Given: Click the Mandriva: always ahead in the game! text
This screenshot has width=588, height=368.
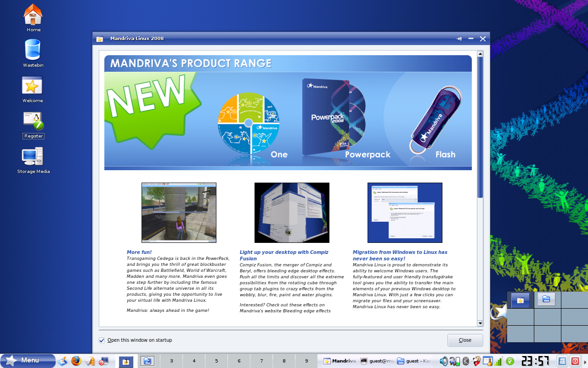Looking at the screenshot, I should [x=168, y=310].
